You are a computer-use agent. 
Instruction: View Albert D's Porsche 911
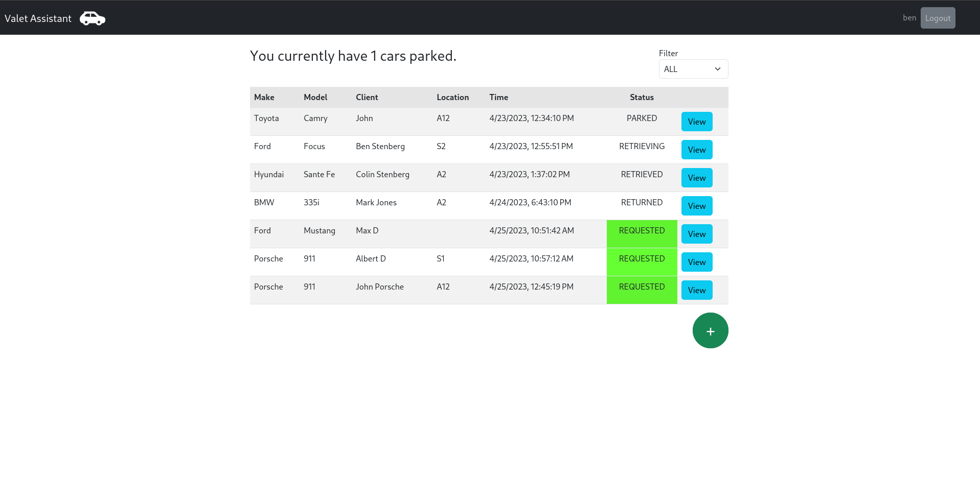(696, 262)
